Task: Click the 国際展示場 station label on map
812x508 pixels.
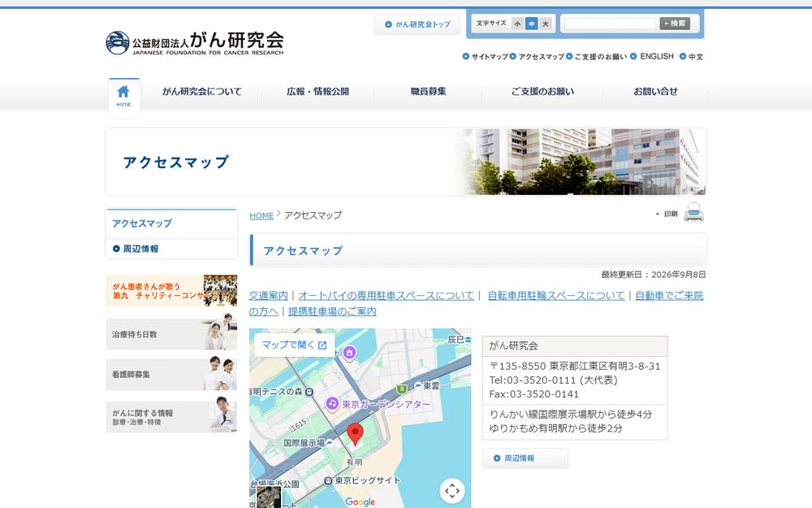Action: (304, 443)
